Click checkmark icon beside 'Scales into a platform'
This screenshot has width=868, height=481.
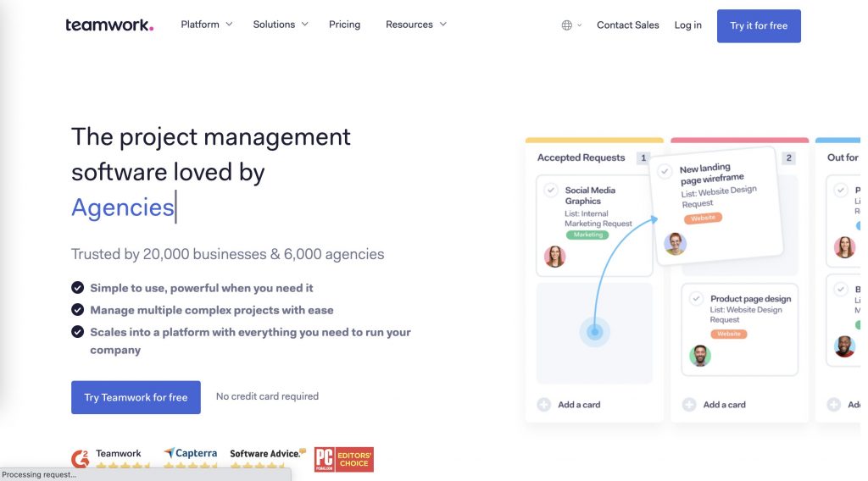[77, 332]
